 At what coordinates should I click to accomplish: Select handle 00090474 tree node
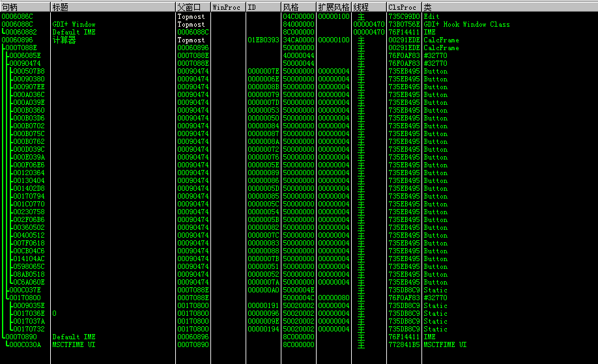click(x=25, y=64)
